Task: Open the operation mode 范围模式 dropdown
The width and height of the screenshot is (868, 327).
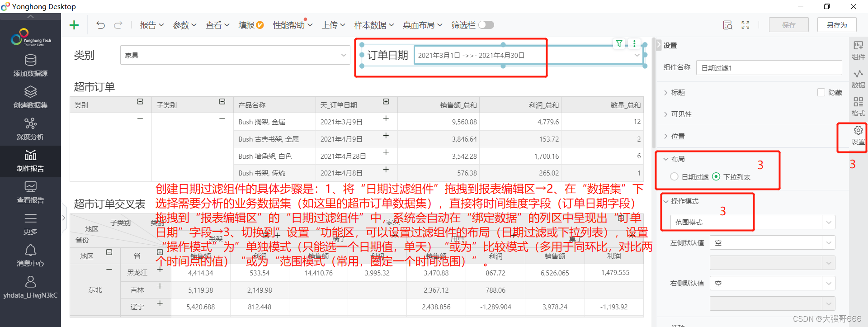Action: click(753, 222)
